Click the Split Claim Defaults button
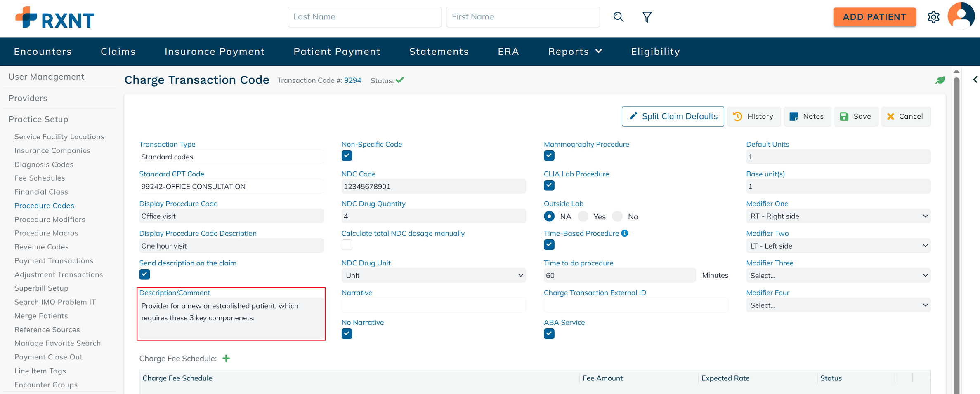 click(x=673, y=116)
